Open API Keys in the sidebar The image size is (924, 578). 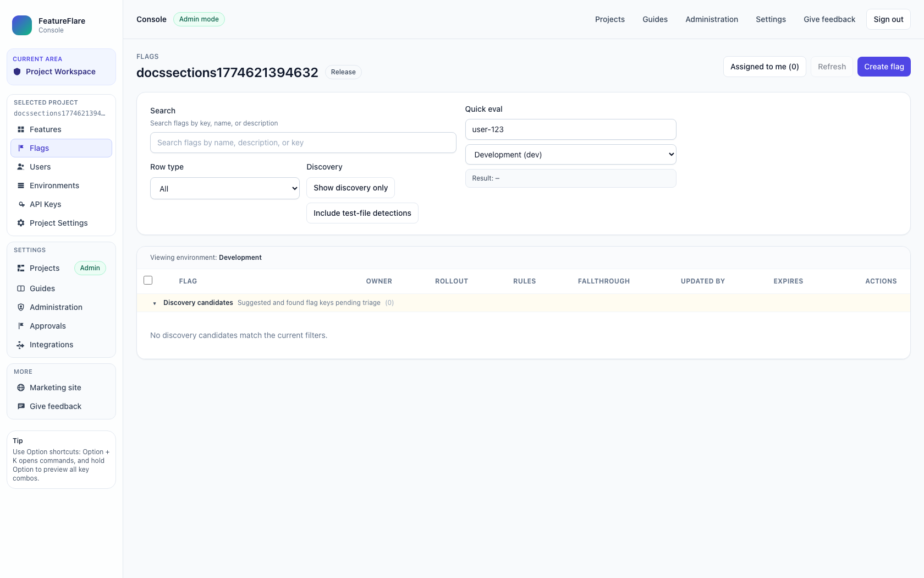click(61, 204)
